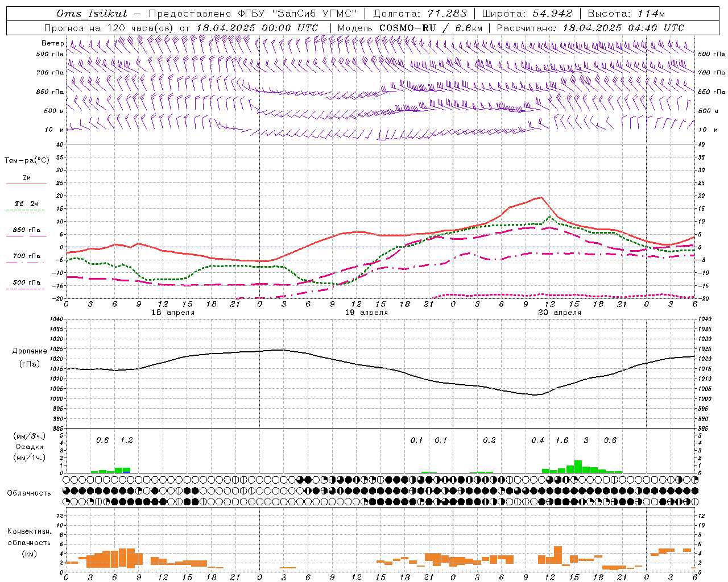Click the "(мм/3ч.)" precipitation unit label
Screen dimensions: 728x582
(30, 436)
